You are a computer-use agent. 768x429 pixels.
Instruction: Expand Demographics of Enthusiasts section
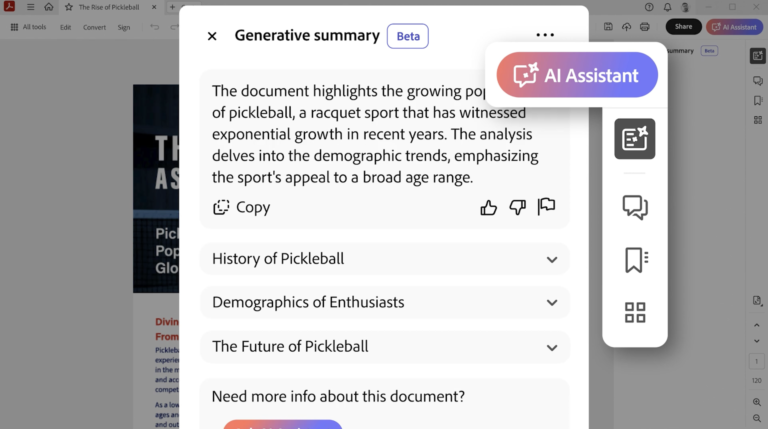click(x=384, y=302)
